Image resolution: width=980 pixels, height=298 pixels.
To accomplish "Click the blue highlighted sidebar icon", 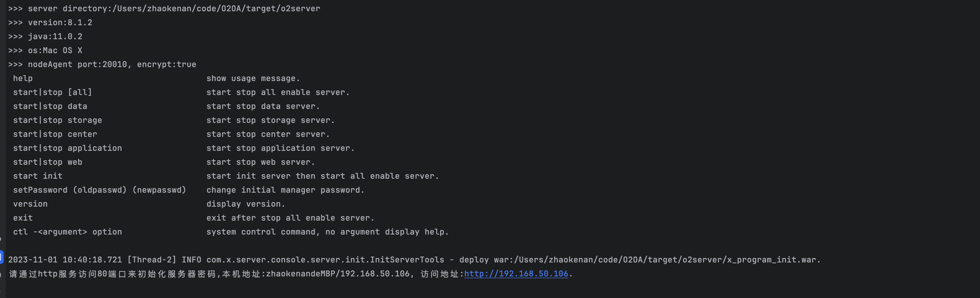I will point(1,257).
